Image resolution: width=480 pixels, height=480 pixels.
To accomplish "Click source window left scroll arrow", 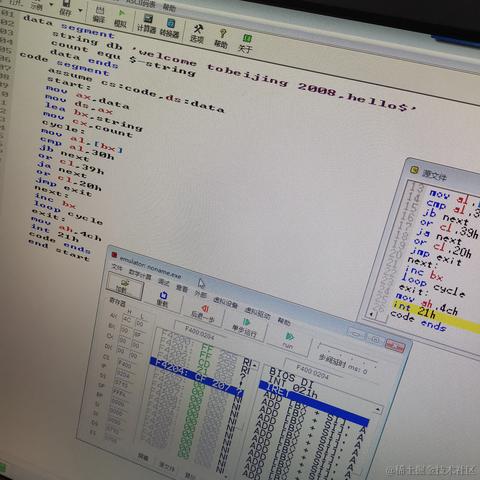I will [372, 314].
